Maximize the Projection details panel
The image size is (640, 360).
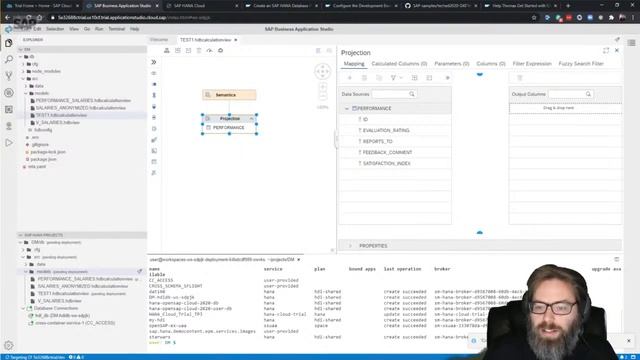[606, 50]
